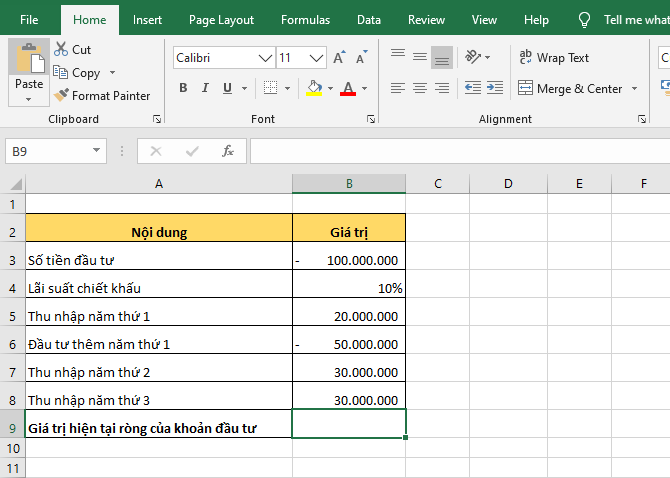Toggle Italic formatting
Viewport: 670px width, 478px height.
click(206, 89)
